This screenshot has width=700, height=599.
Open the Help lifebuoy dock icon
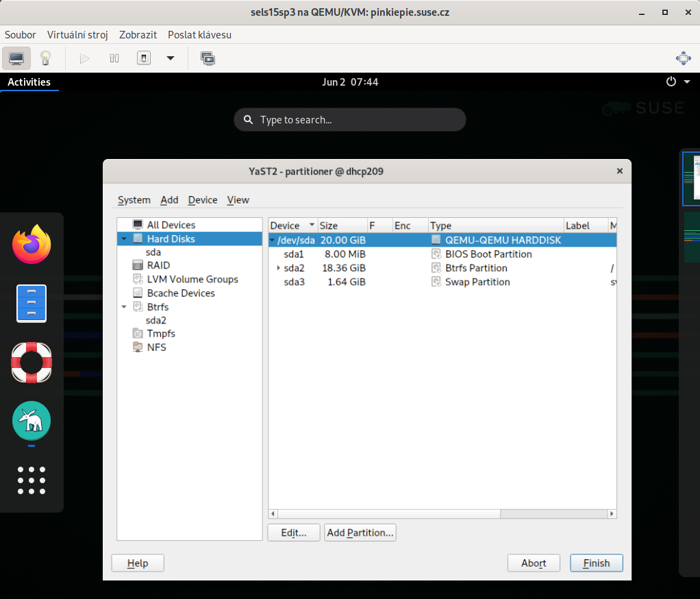pyautogui.click(x=32, y=363)
